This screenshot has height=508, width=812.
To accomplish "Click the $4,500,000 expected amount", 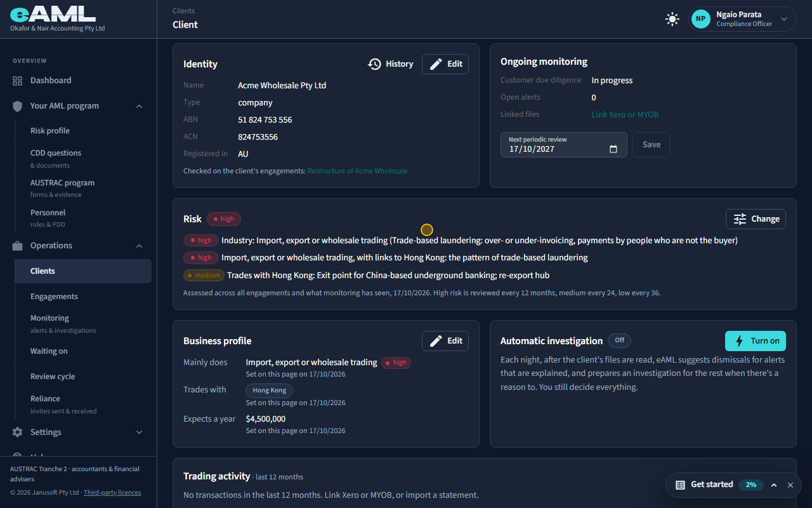I will tap(266, 419).
